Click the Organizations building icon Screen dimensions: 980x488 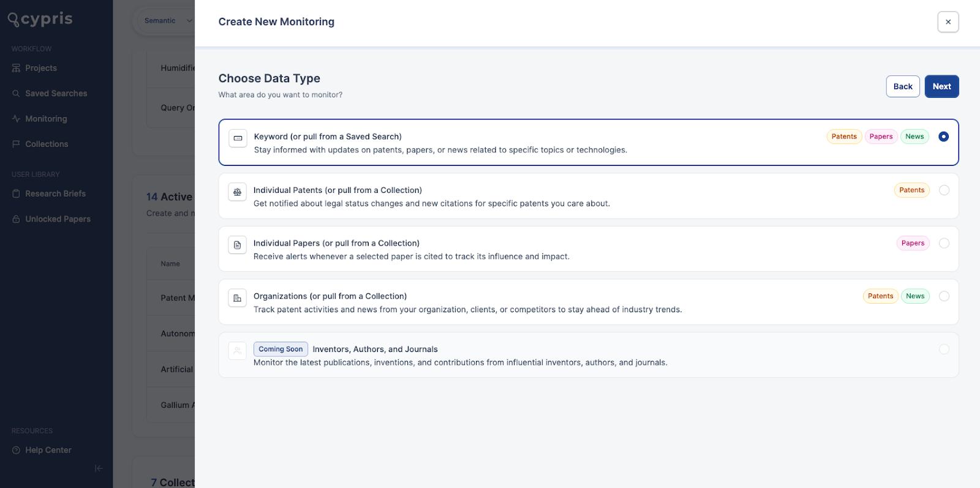click(x=238, y=298)
